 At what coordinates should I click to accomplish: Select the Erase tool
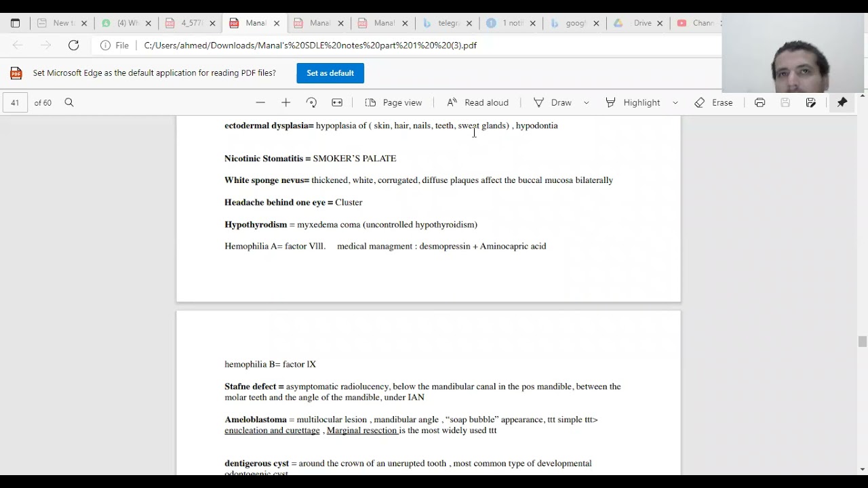coord(713,102)
